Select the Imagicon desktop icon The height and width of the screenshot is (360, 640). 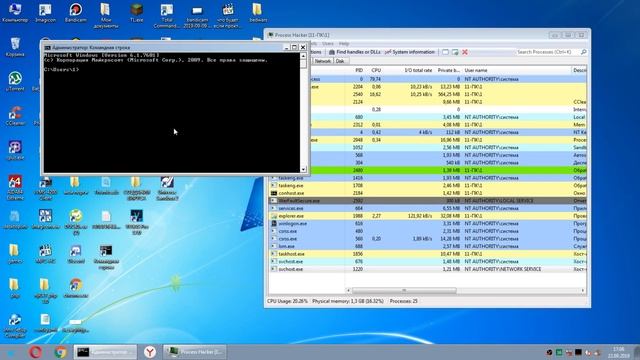pos(45,12)
